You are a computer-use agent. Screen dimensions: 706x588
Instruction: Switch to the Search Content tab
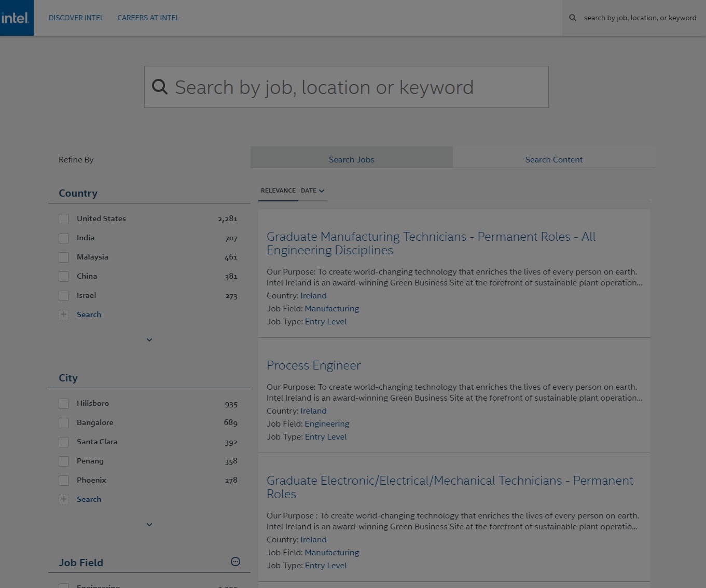[x=553, y=159]
